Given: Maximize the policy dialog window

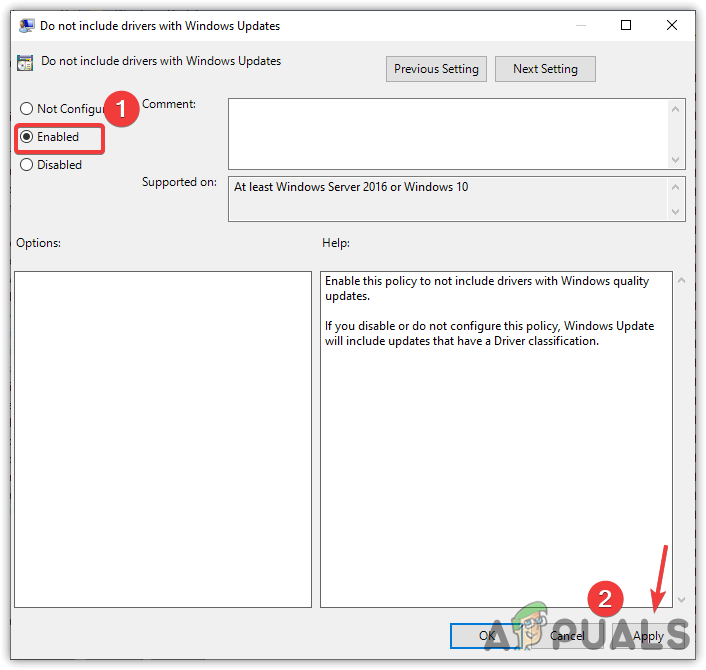Looking at the screenshot, I should 626,25.
